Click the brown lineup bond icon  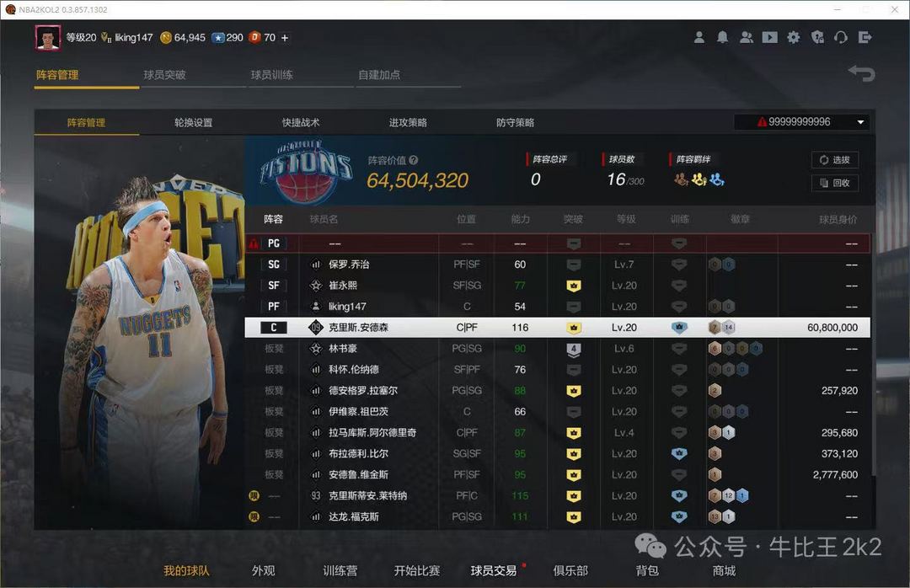681,179
